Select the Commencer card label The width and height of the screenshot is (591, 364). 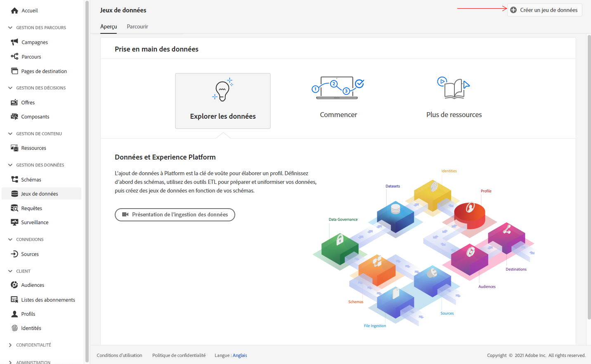point(338,115)
